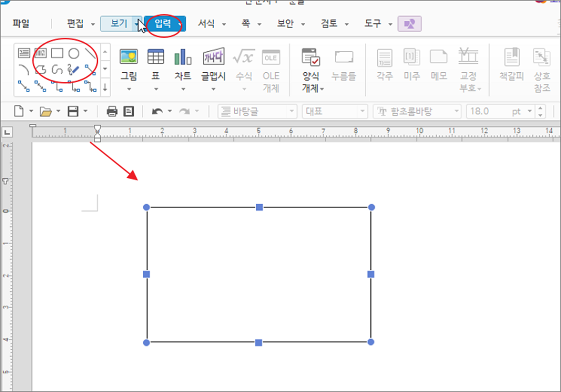Click the 수식 equation icon
This screenshot has height=392, width=561.
pos(244,57)
